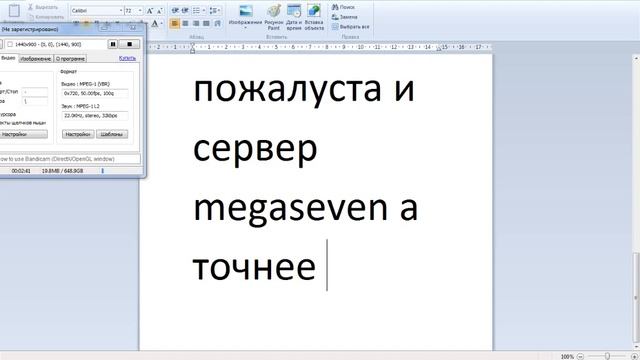Viewport: 640px width, 360px height.
Task: Open the Paragraph settings icon
Action: tap(218, 24)
